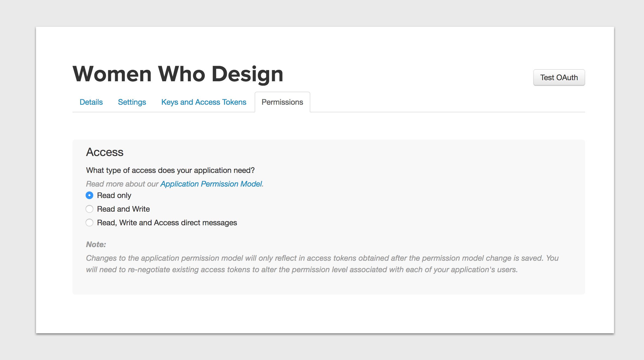The width and height of the screenshot is (644, 360).
Task: Click the 'Read more about our' text
Action: point(122,184)
